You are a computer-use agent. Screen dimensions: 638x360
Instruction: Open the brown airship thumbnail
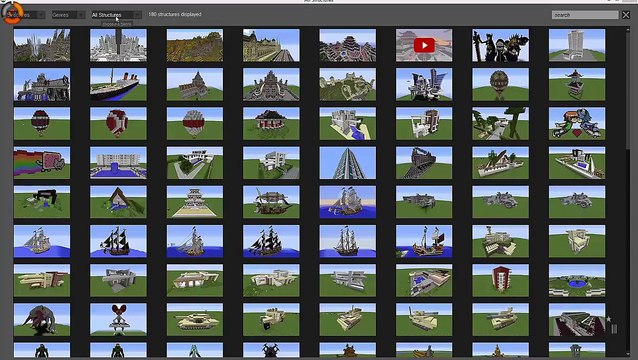point(271,202)
